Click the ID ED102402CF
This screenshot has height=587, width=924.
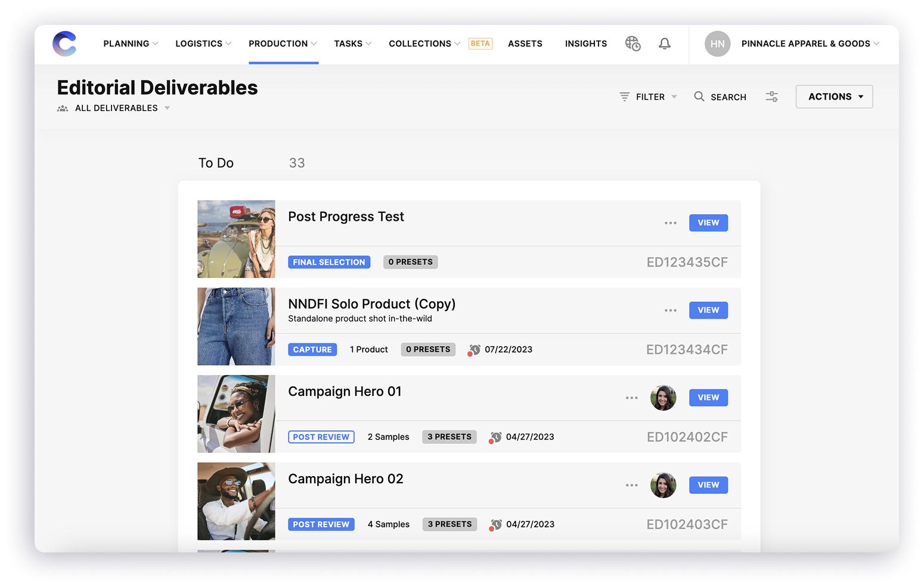tap(687, 437)
